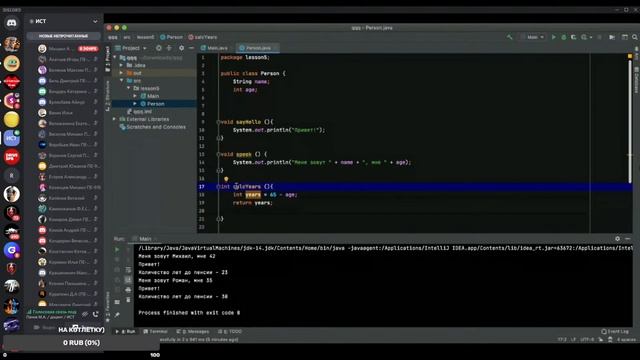Collapse the ooo project root node
The image size is (640, 360).
click(x=115, y=58)
